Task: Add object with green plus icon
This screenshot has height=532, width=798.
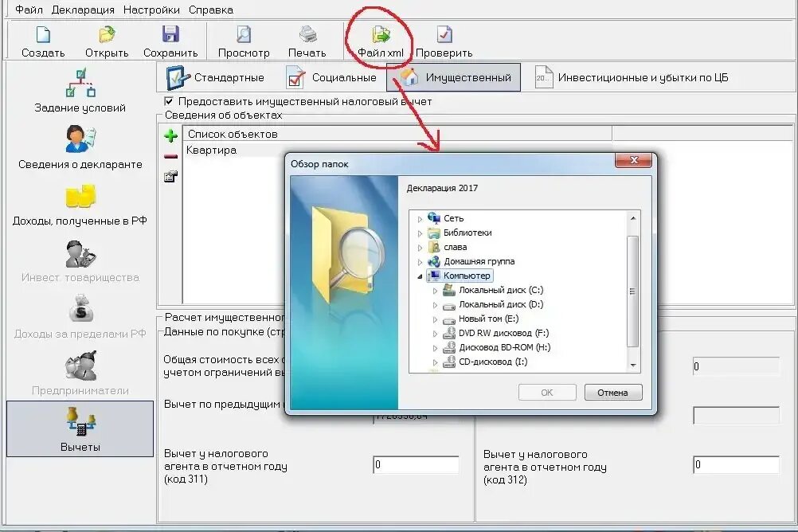Action: 171,136
